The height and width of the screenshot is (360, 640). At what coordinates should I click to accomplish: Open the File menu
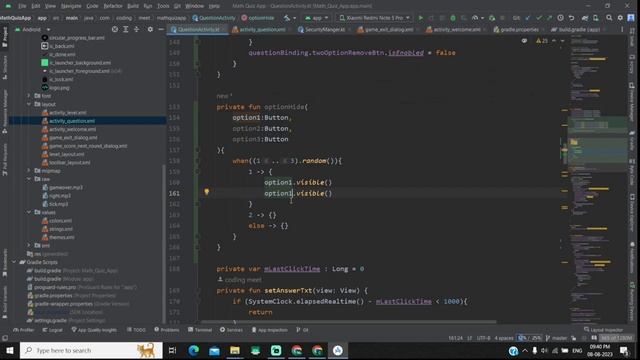tap(22, 6)
